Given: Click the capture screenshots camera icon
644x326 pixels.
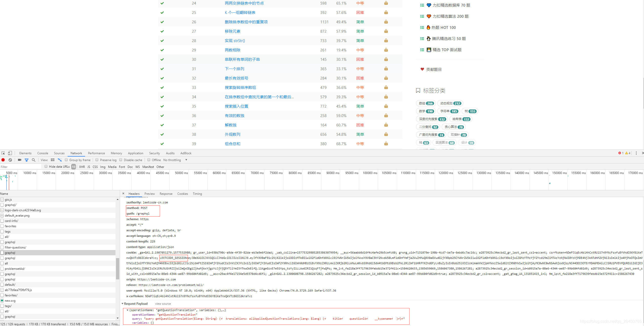Looking at the screenshot, I should click(x=19, y=160).
